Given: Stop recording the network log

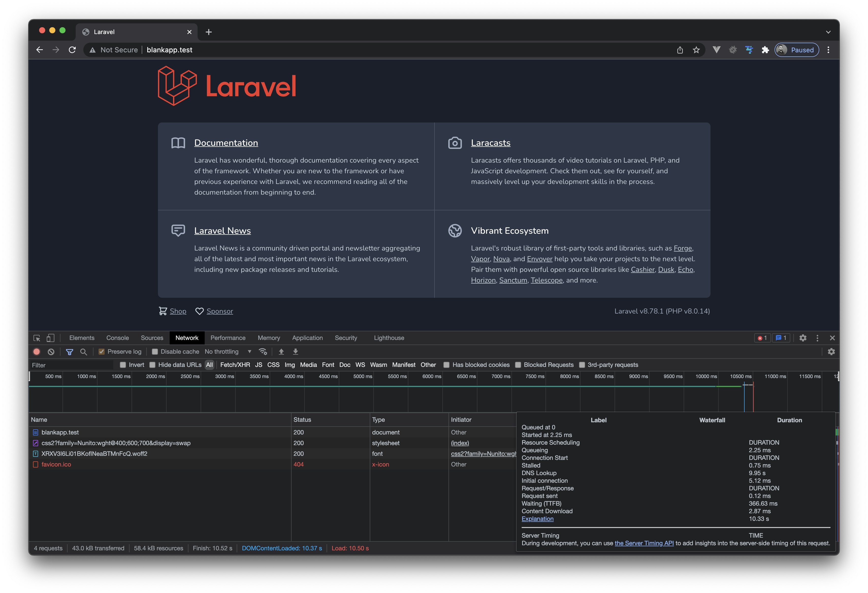Looking at the screenshot, I should (x=37, y=352).
